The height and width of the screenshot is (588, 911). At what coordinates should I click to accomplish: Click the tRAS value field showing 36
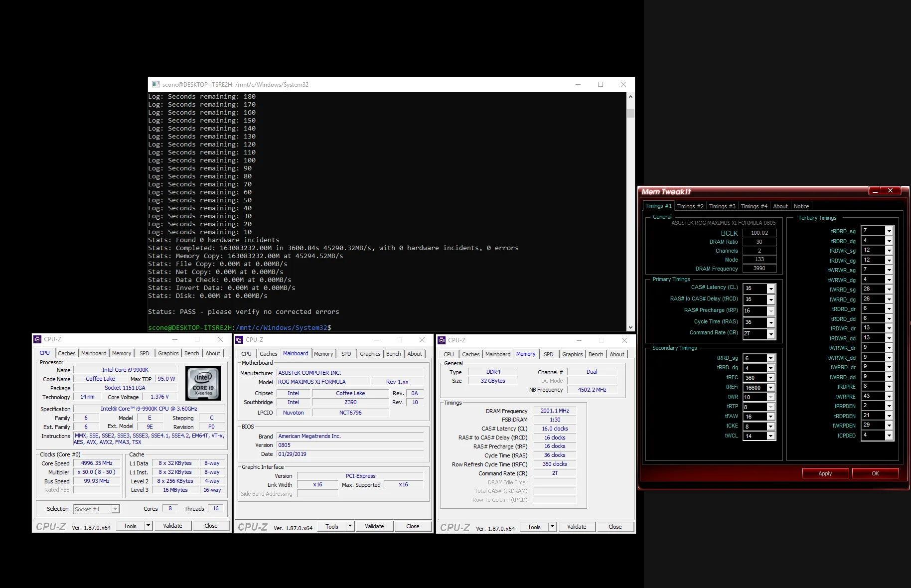coord(755,322)
